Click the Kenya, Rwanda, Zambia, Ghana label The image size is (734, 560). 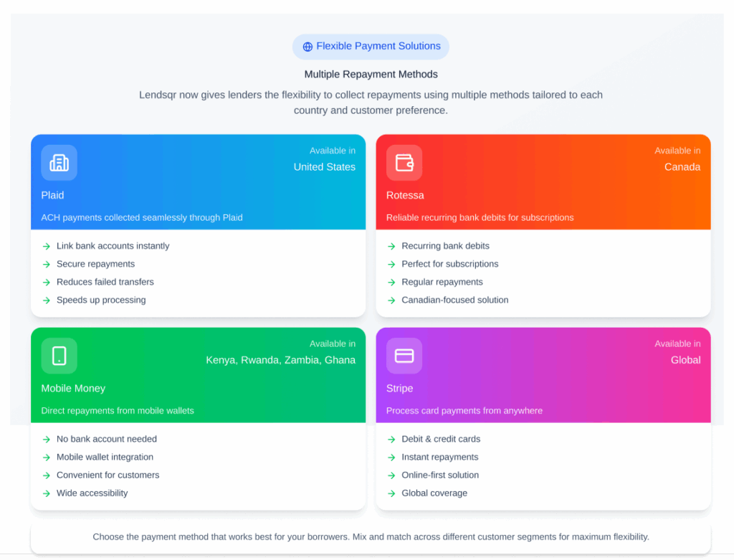[280, 360]
